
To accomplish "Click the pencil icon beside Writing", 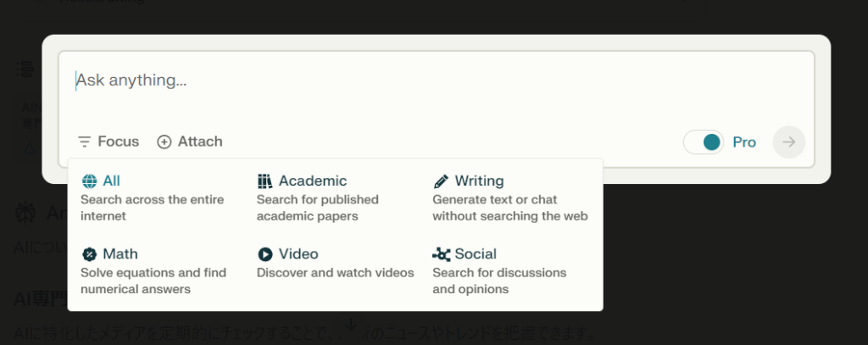I will [441, 181].
